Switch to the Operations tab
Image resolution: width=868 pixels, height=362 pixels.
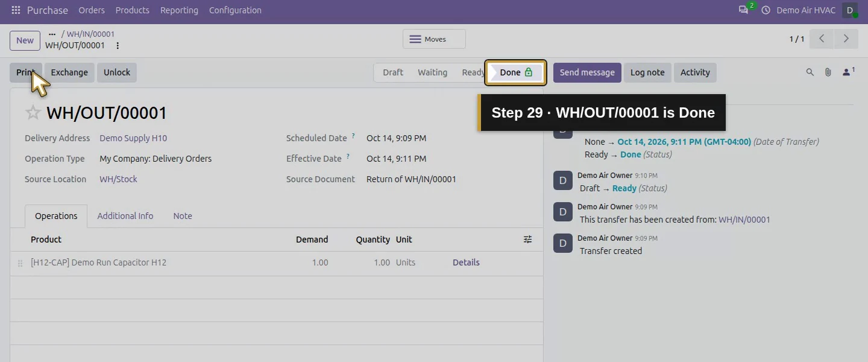pyautogui.click(x=56, y=216)
